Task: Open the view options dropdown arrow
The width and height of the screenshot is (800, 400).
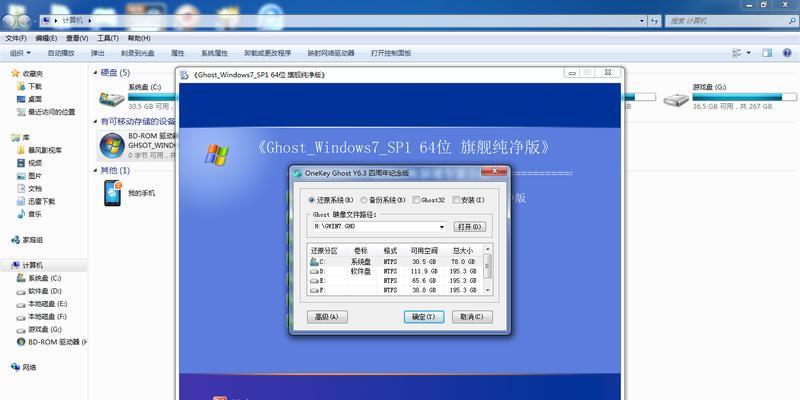Action: 748,53
